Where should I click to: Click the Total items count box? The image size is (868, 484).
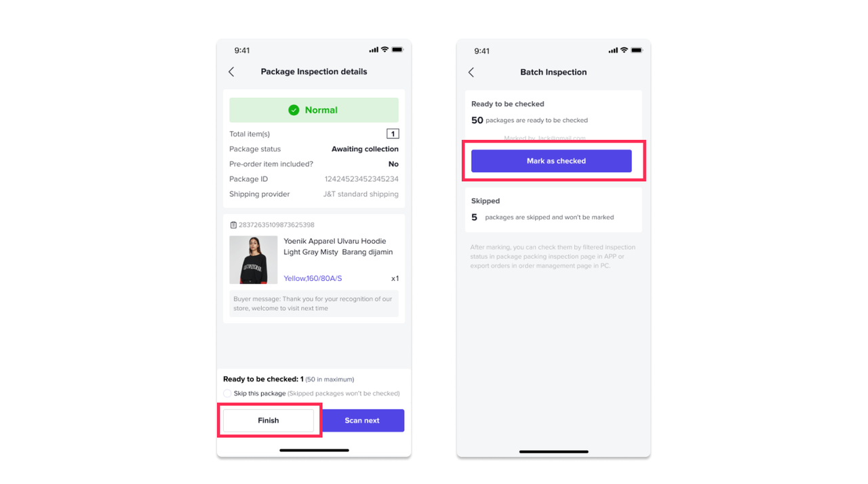(x=393, y=134)
